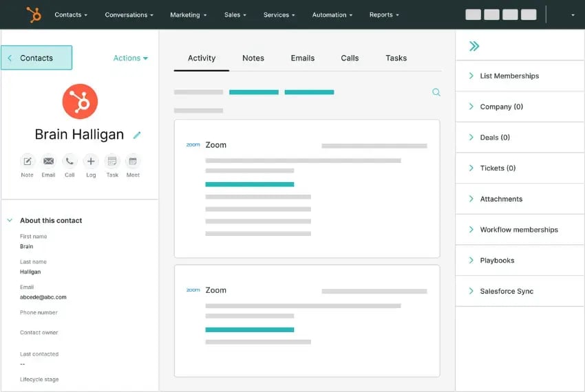The width and height of the screenshot is (585, 392).
Task: Click the Zoom title in first activity card
Action: point(215,144)
